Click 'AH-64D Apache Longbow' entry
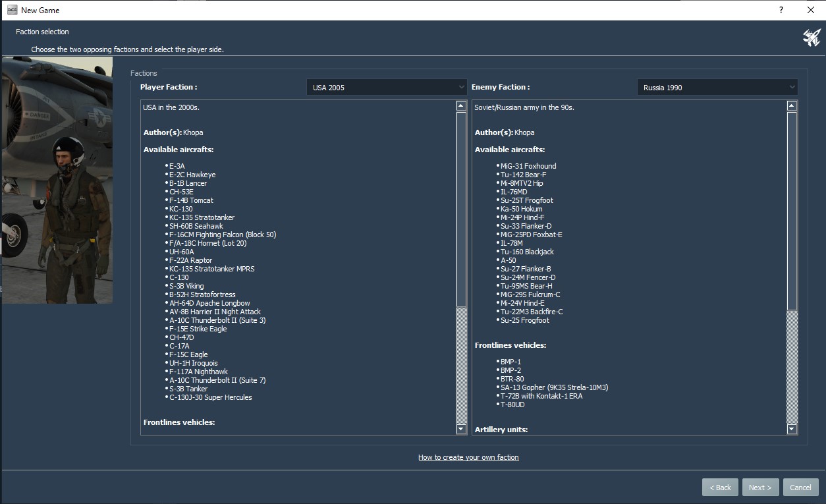Screen dimensions: 826x504 (x=209, y=303)
